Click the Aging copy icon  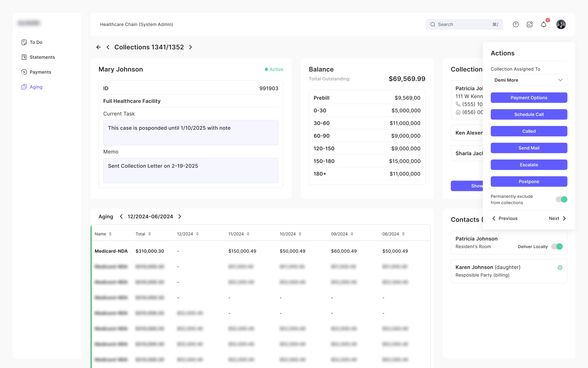pyautogui.click(x=24, y=87)
